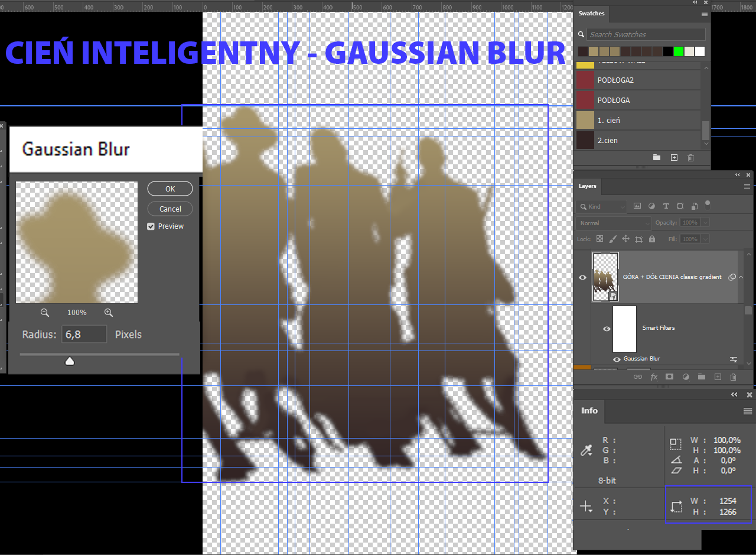756x555 pixels.
Task: Filter layers by type layers icon
Action: [666, 206]
